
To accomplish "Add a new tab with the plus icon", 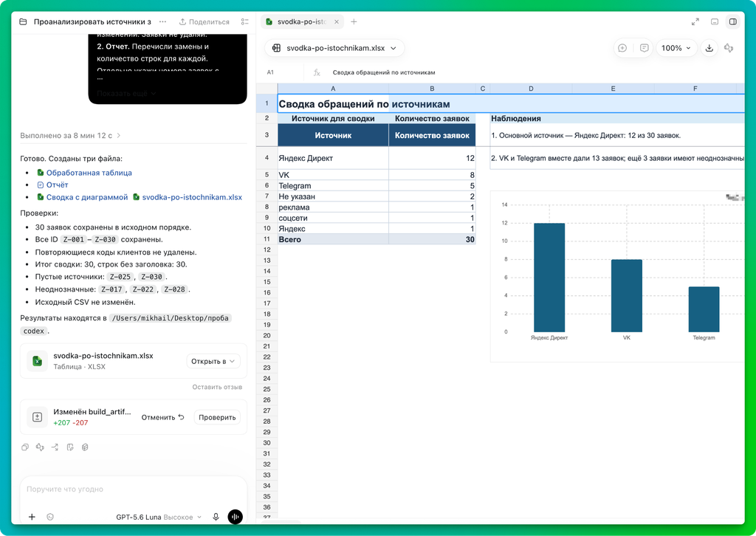I will point(354,21).
